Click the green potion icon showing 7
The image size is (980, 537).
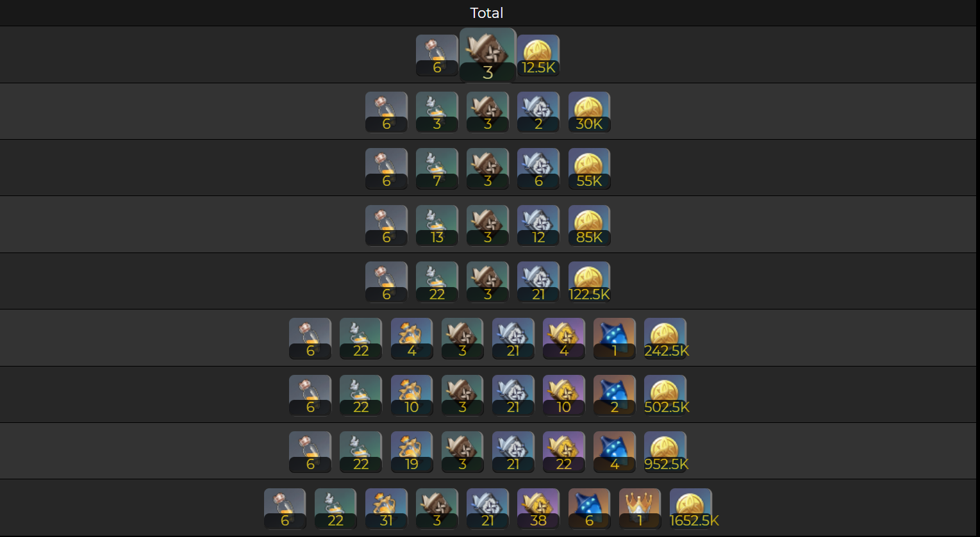click(437, 169)
